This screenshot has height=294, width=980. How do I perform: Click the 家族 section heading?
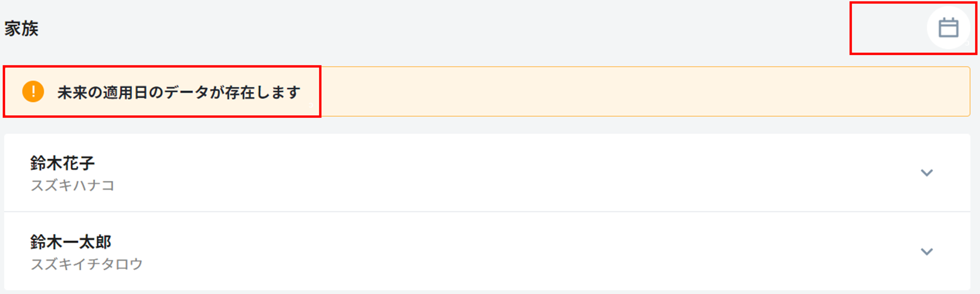click(22, 29)
